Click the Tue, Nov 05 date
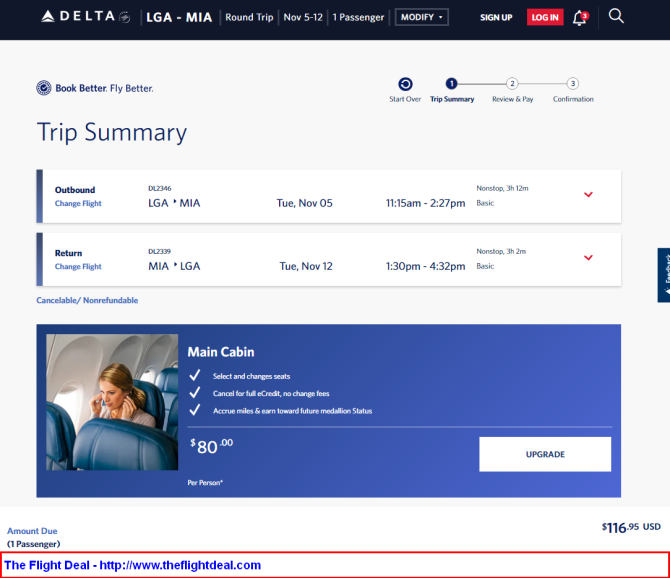This screenshot has width=670, height=578. coord(304,203)
